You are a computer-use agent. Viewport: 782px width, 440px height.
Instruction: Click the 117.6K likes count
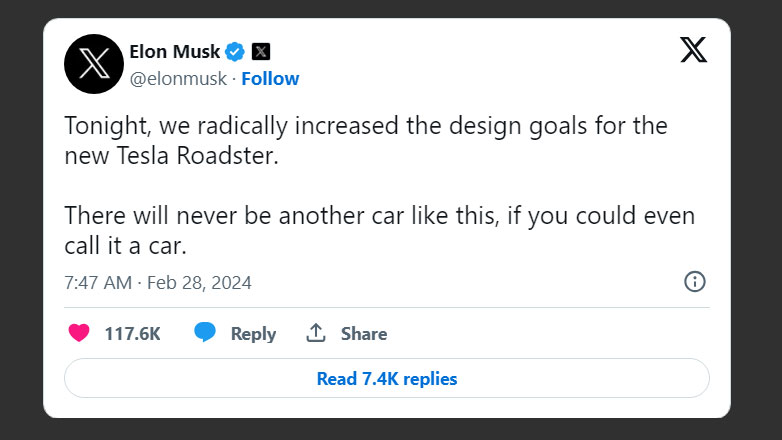132,334
